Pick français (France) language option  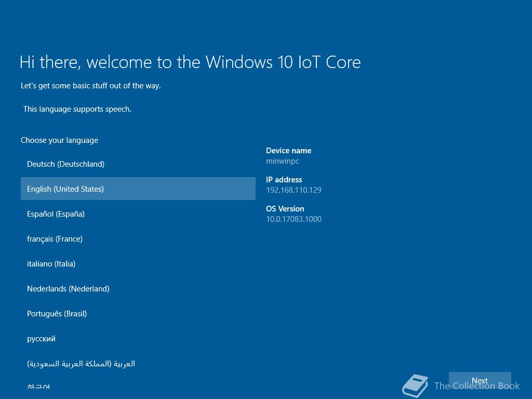(x=138, y=239)
